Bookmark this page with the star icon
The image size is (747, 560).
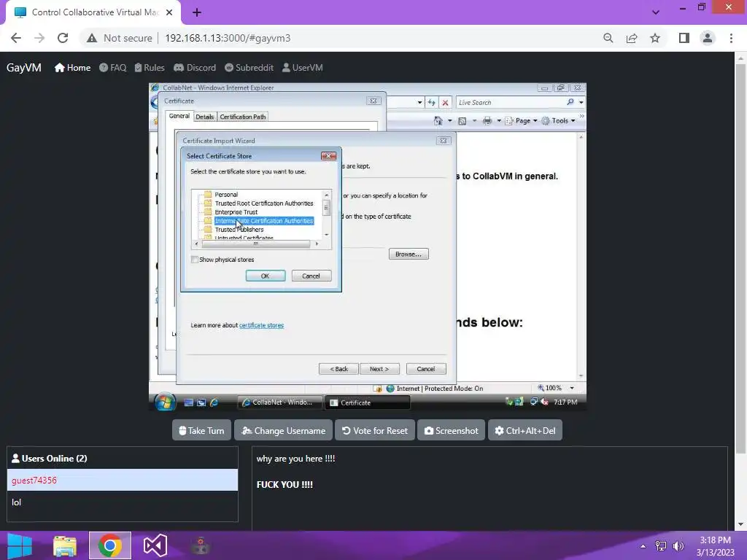(x=655, y=38)
